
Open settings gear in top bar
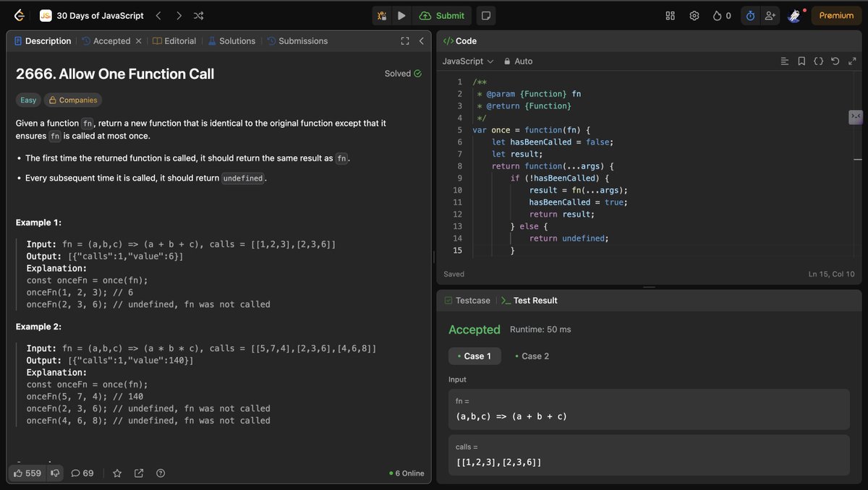694,15
